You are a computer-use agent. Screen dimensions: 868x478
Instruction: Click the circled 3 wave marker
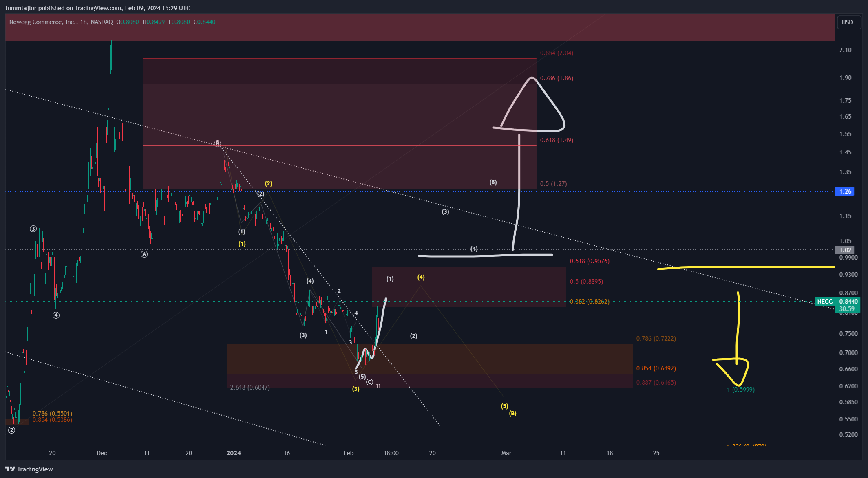click(x=33, y=229)
